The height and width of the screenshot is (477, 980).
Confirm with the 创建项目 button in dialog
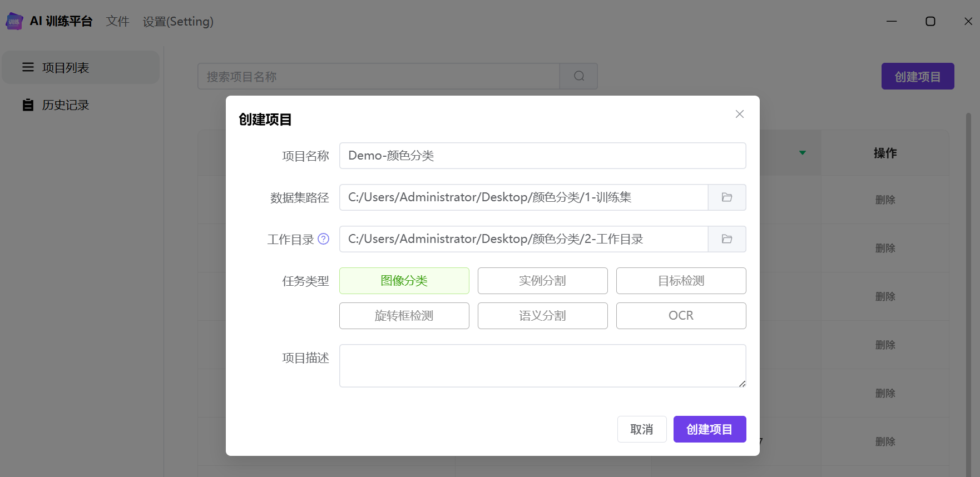(709, 429)
